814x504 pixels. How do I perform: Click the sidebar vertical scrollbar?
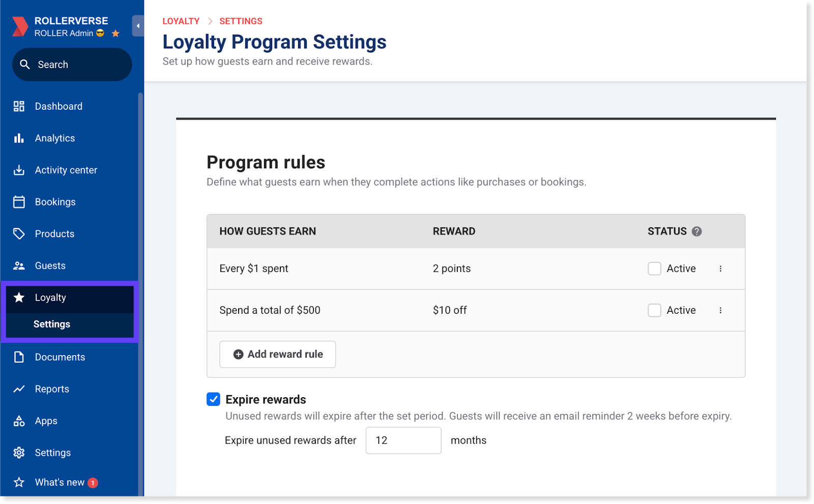[x=140, y=254]
